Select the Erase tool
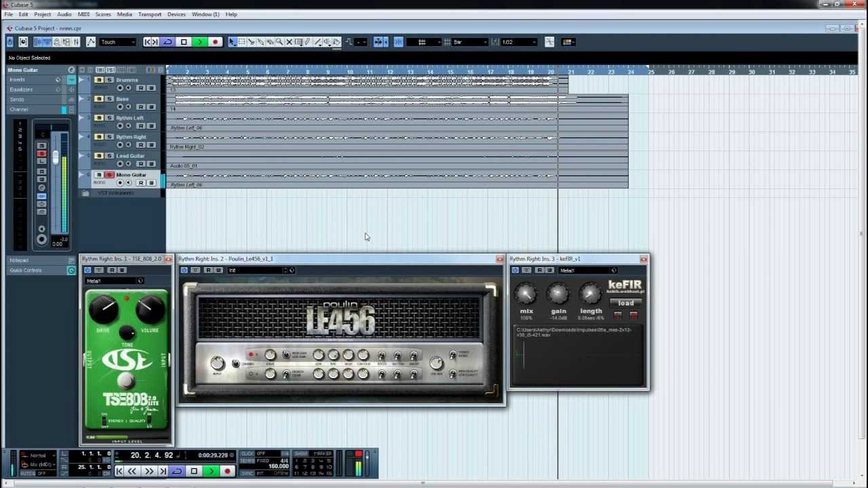 (x=270, y=42)
